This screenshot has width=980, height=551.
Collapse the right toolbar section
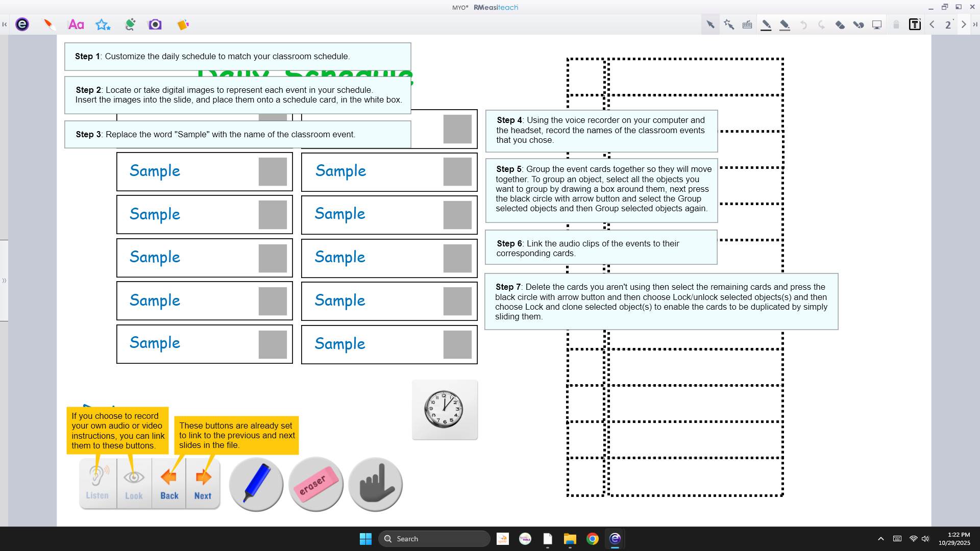tap(975, 24)
